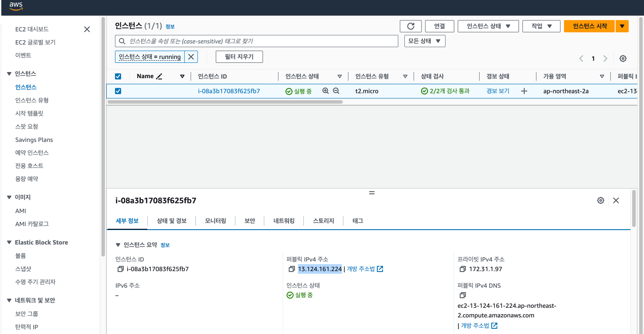Screen dimensions: 644x334
Task: Open 보안 그룹 in sidebar
Action: 27,314
